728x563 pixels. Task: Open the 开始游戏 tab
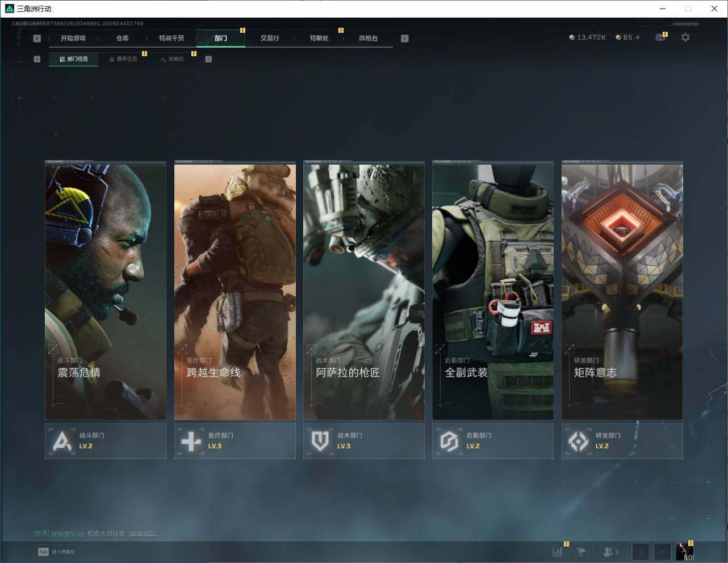pos(73,38)
